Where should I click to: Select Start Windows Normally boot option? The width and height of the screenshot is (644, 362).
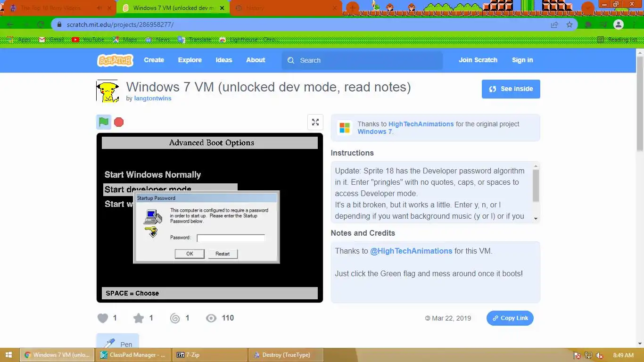click(x=153, y=175)
